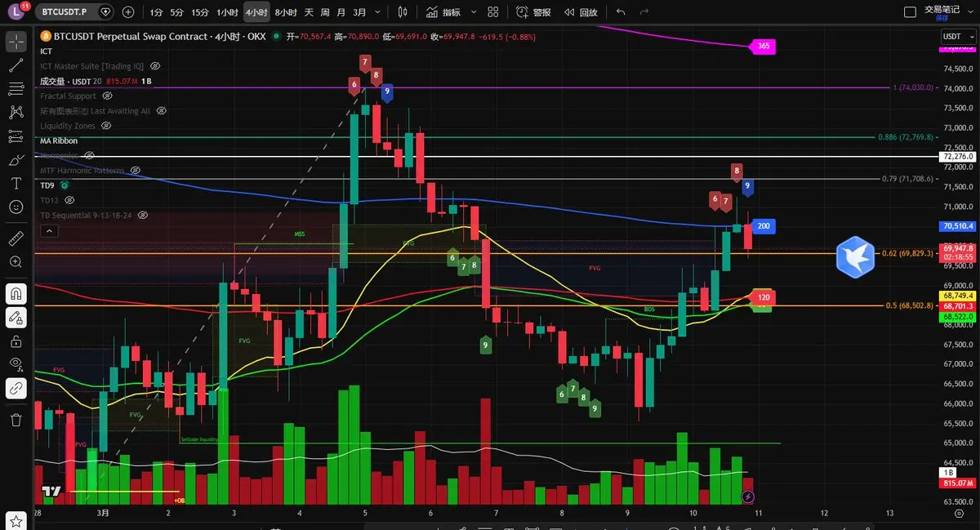Open the TD9 alert clock icon
Screen dimensions: 980x530
pos(64,185)
